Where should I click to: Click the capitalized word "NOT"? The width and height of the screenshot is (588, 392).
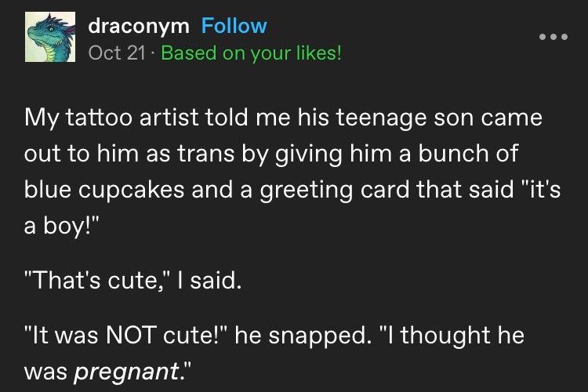click(131, 335)
